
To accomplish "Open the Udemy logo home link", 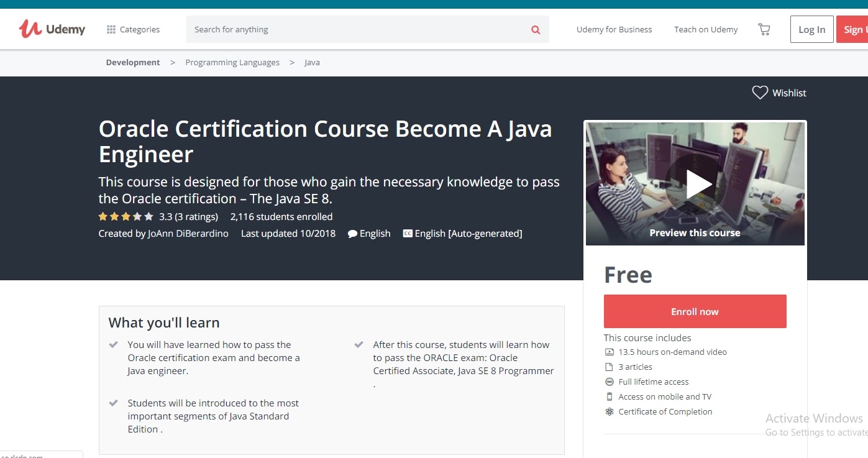I will tap(52, 29).
